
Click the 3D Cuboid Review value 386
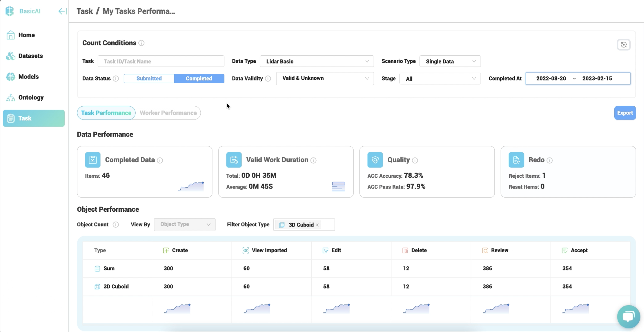point(487,287)
